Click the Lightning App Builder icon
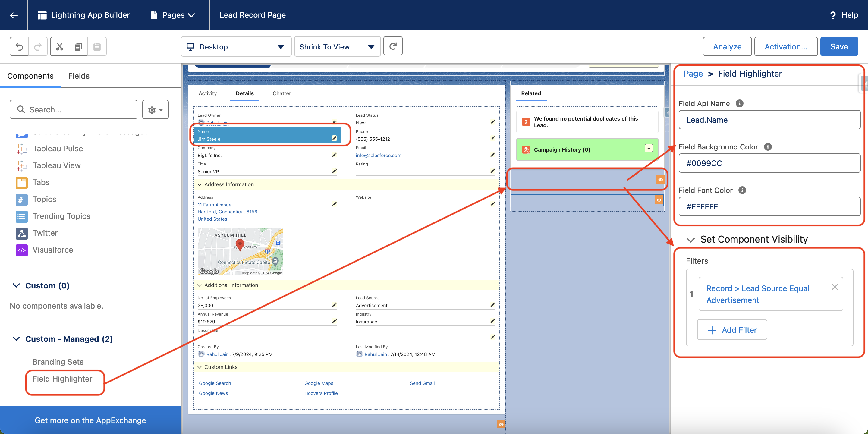This screenshot has width=868, height=434. tap(42, 15)
